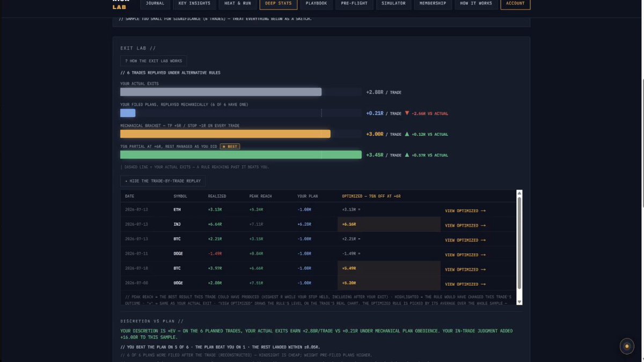Viewport: 644px width, 362px height.
Task: Click the trade table scroll-down arrow
Action: tap(519, 302)
